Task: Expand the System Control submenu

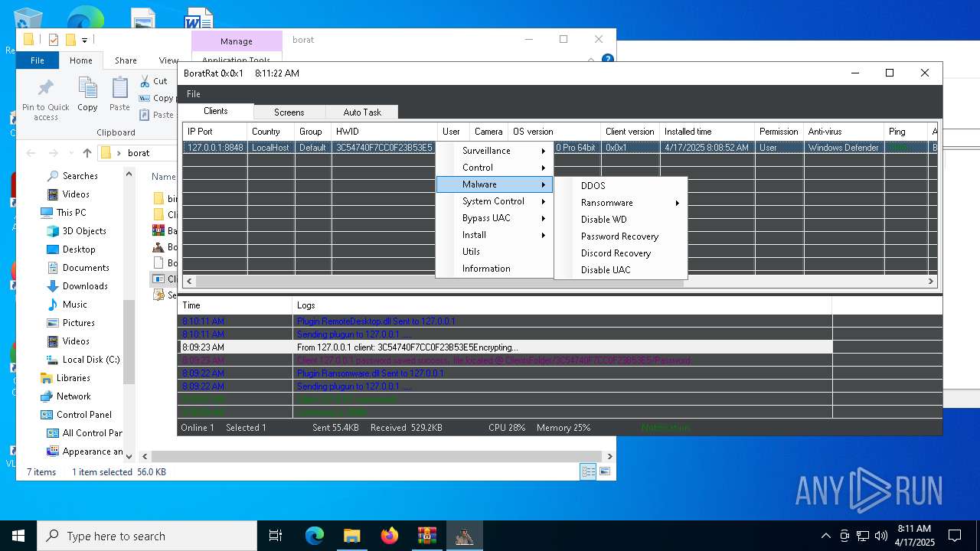Action: point(495,201)
